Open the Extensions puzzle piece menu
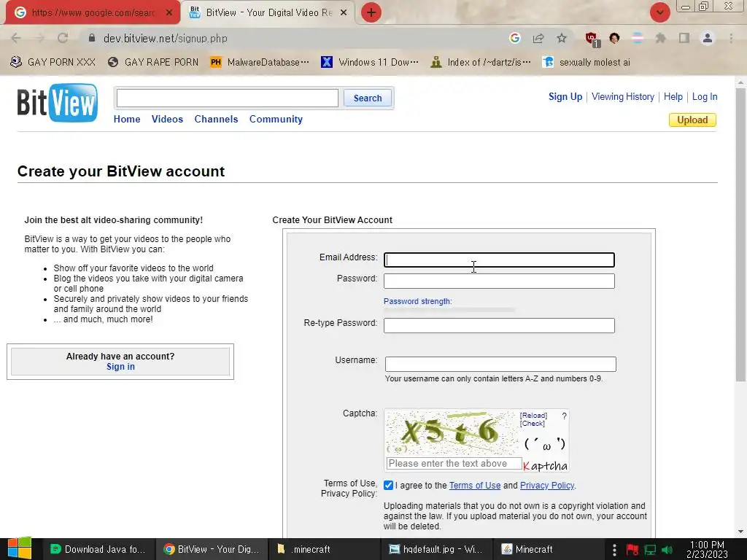This screenshot has height=560, width=747. tap(661, 38)
